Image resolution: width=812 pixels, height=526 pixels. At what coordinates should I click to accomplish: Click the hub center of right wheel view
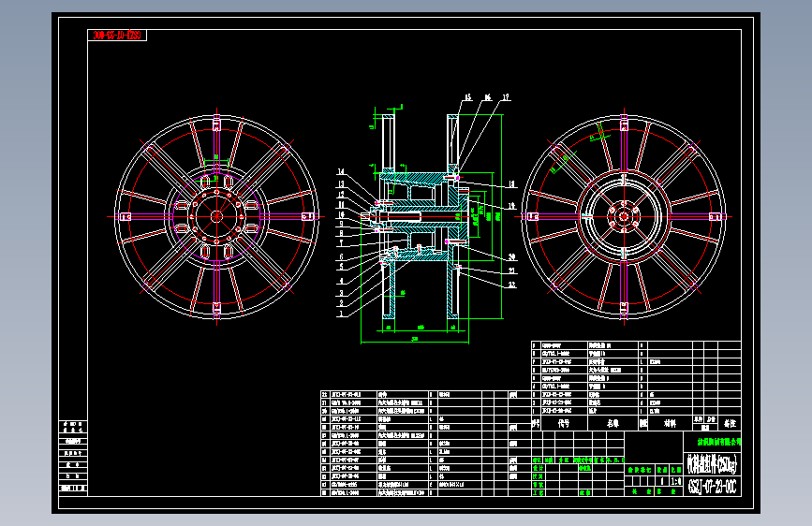(x=624, y=216)
